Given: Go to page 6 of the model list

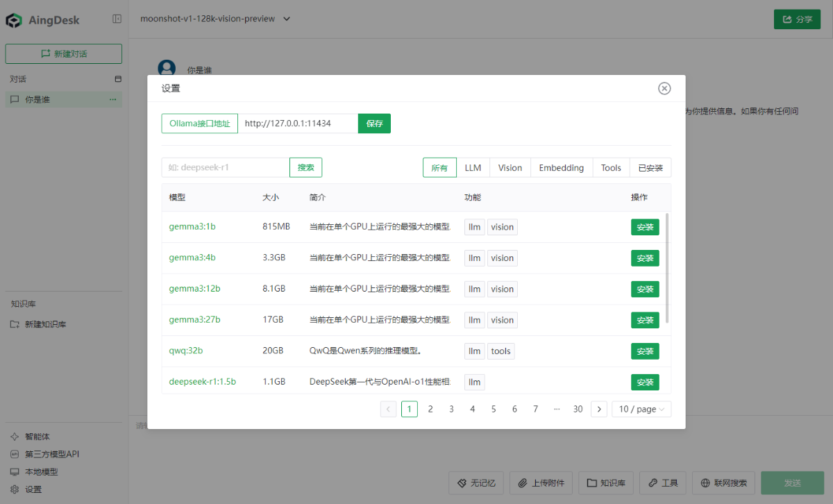Looking at the screenshot, I should point(514,409).
